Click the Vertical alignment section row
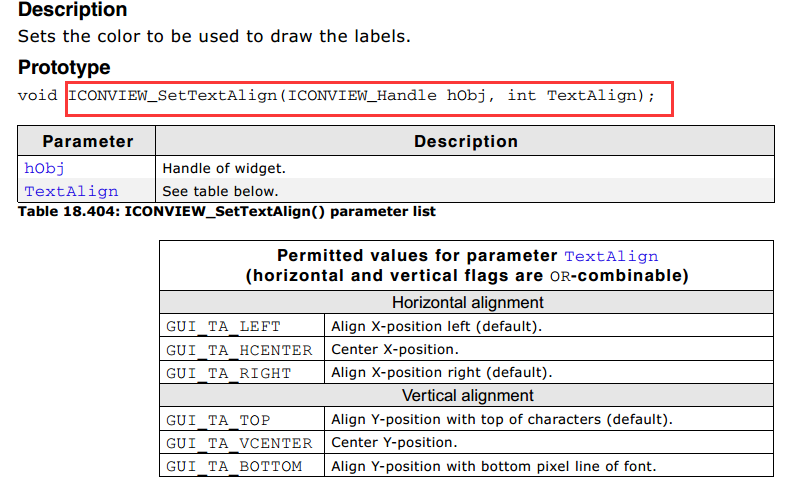The image size is (794, 481). tap(467, 396)
